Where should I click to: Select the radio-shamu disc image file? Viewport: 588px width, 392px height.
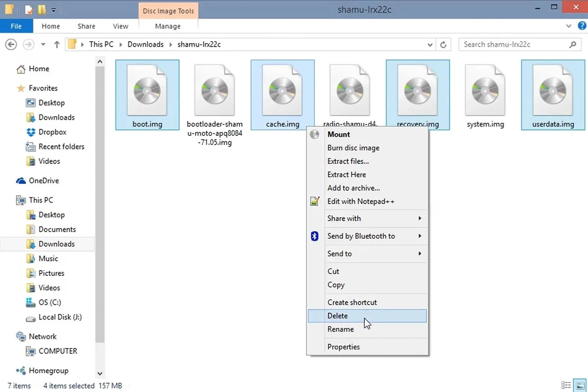click(350, 90)
